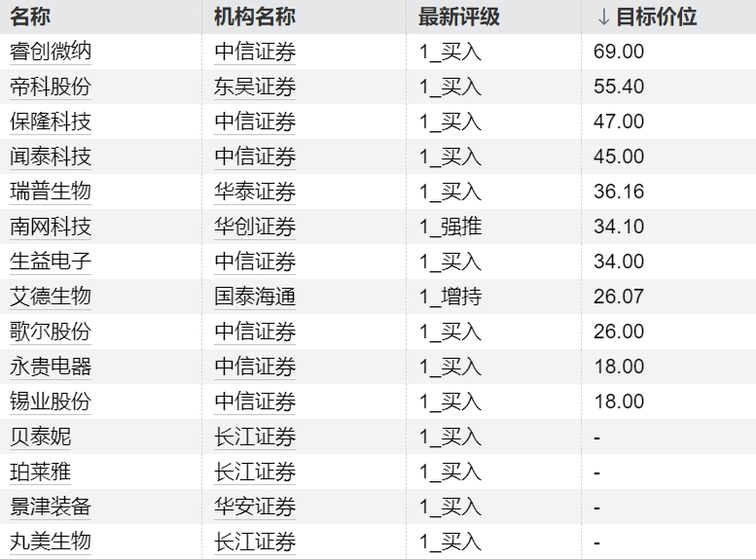Open the 南网科技 stock link
This screenshot has width=756, height=560.
[x=51, y=227]
